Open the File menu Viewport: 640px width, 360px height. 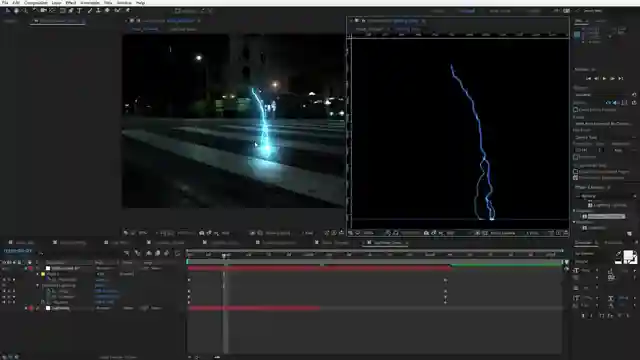click(5, 2)
